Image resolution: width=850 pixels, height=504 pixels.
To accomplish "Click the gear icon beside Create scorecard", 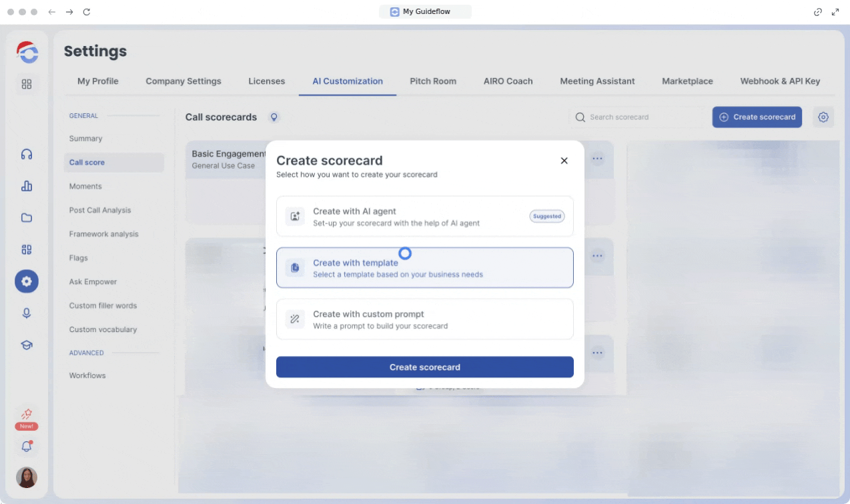I will point(823,117).
